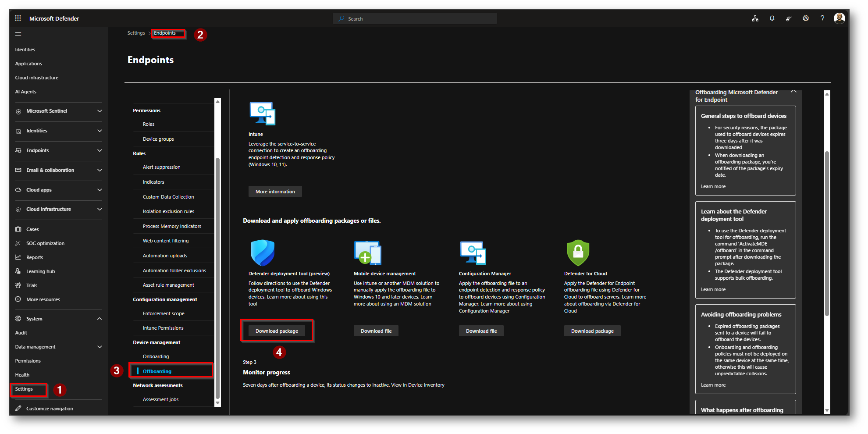868x434 pixels.
Task: Open the settings gear in the header
Action: (x=806, y=18)
